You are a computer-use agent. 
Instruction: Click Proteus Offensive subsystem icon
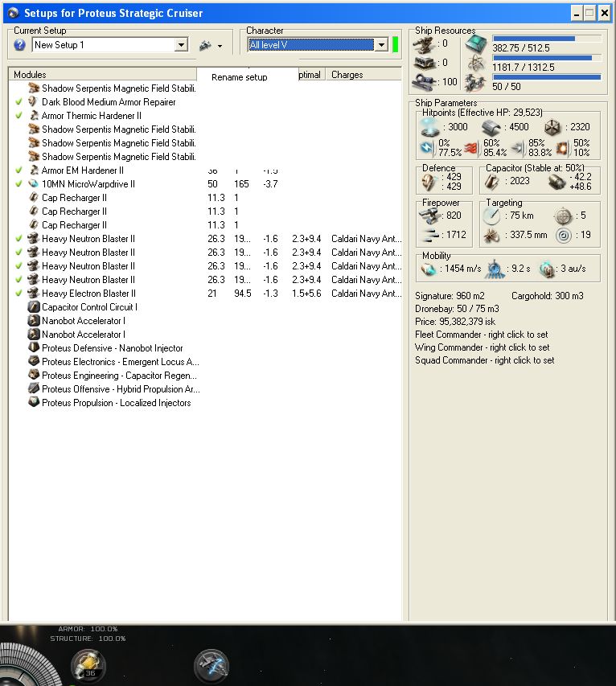pyautogui.click(x=33, y=388)
